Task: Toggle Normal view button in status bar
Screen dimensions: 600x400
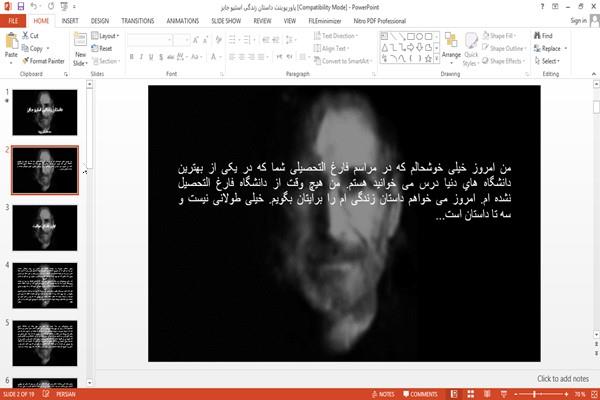Action: click(x=454, y=394)
